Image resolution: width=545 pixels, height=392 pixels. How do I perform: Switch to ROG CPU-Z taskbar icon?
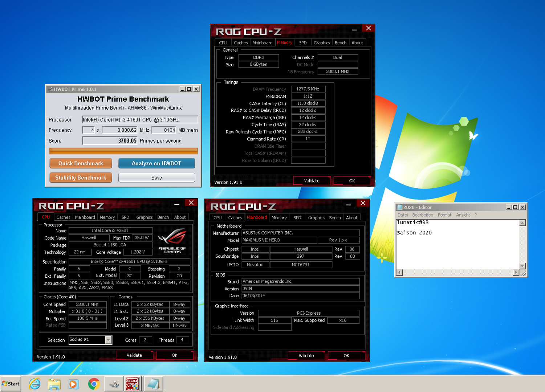point(132,384)
